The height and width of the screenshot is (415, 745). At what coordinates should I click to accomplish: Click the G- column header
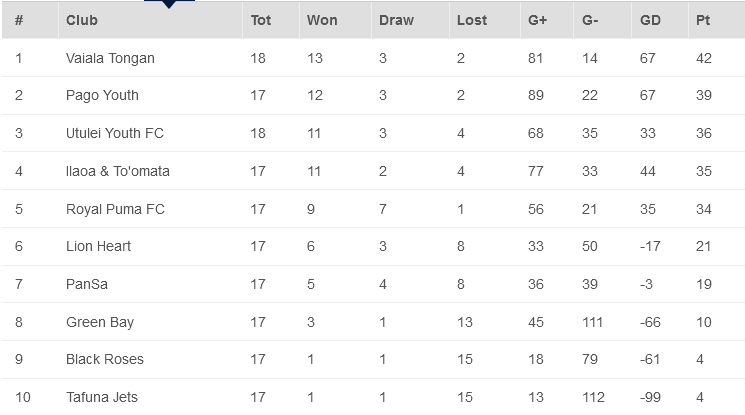tap(592, 20)
